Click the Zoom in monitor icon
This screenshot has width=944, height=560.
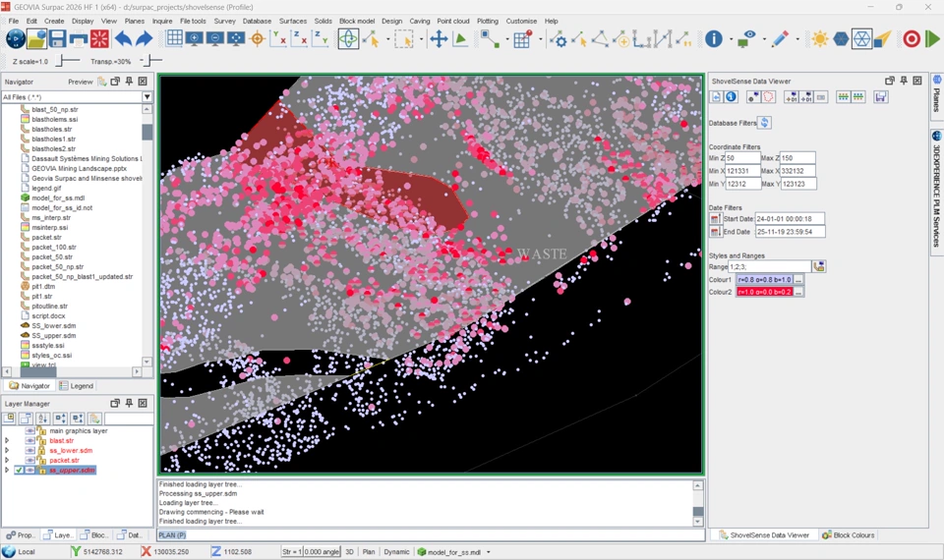[x=195, y=39]
